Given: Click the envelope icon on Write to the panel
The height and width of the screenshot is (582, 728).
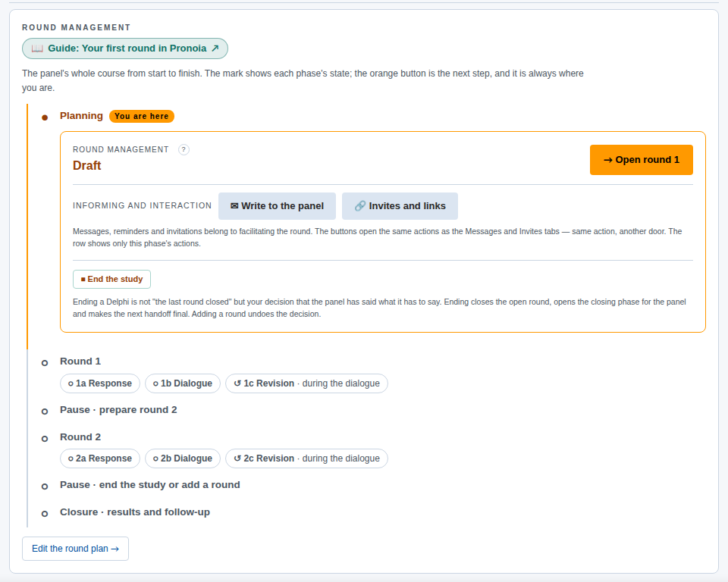Looking at the screenshot, I should (x=234, y=206).
